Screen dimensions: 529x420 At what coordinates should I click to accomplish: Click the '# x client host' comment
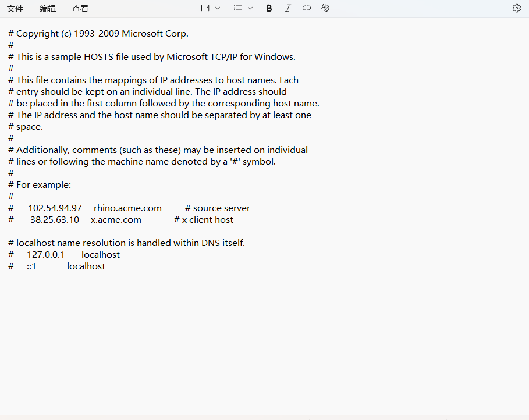tap(204, 220)
